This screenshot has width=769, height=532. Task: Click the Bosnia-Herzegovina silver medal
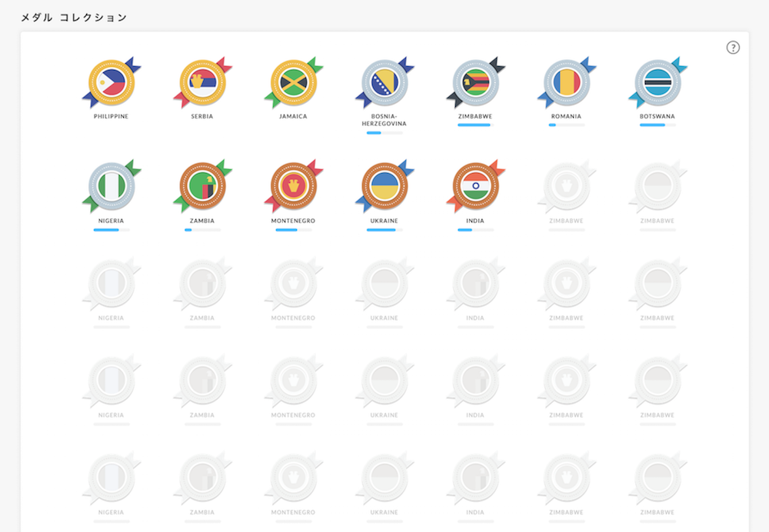coord(385,82)
